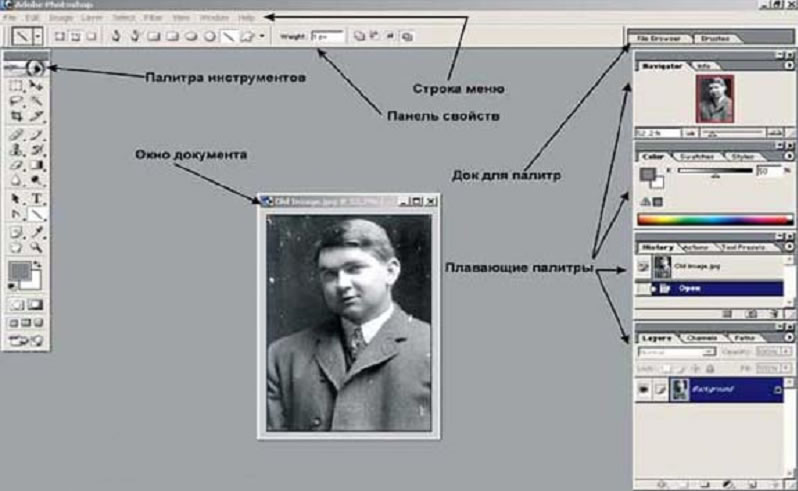Select the Move tool in toolbox
Screen dimensions: 798x491
tap(36, 85)
